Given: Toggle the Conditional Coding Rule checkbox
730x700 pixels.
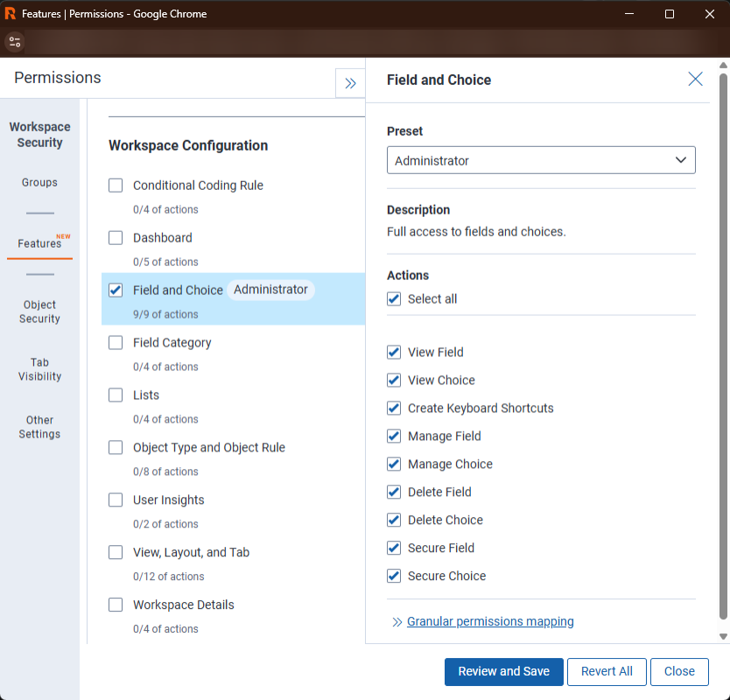Looking at the screenshot, I should click(116, 185).
